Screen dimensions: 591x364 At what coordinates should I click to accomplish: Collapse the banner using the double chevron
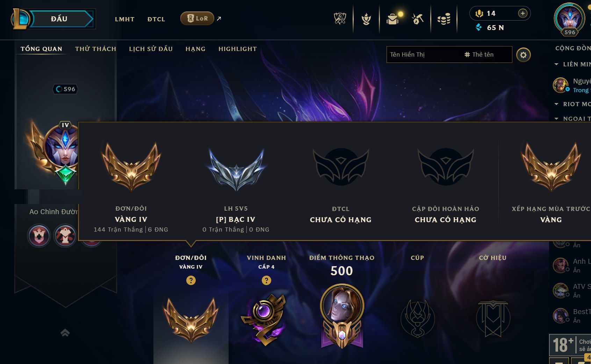pos(65,333)
